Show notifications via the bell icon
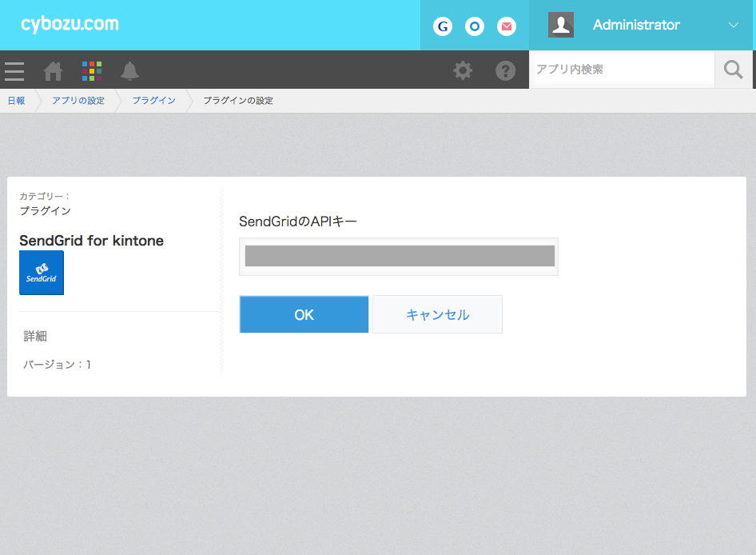Screen dimensions: 756x555 (x=129, y=70)
